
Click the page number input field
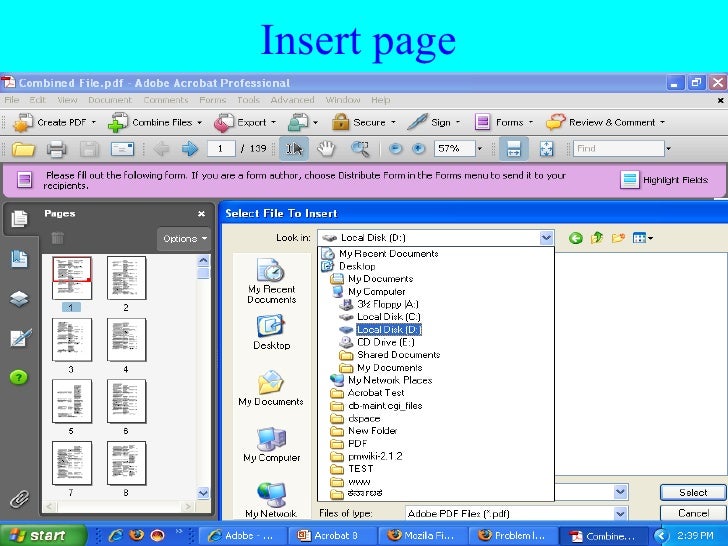221,149
